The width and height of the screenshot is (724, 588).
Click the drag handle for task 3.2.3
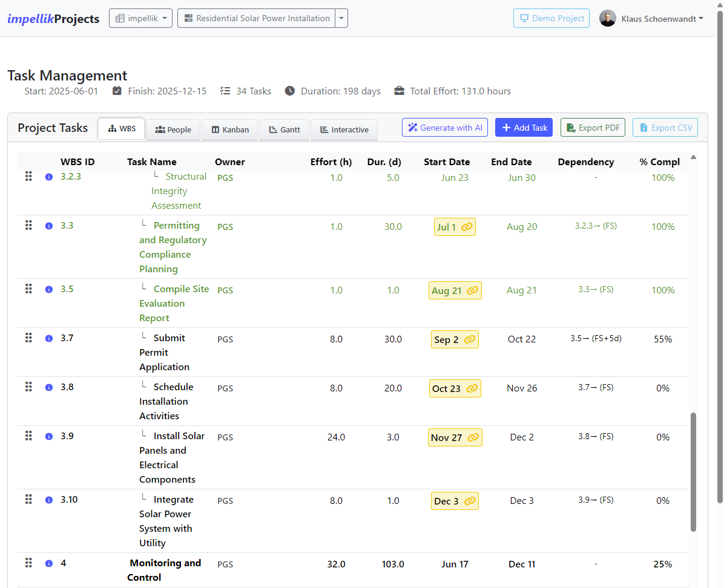pyautogui.click(x=28, y=176)
